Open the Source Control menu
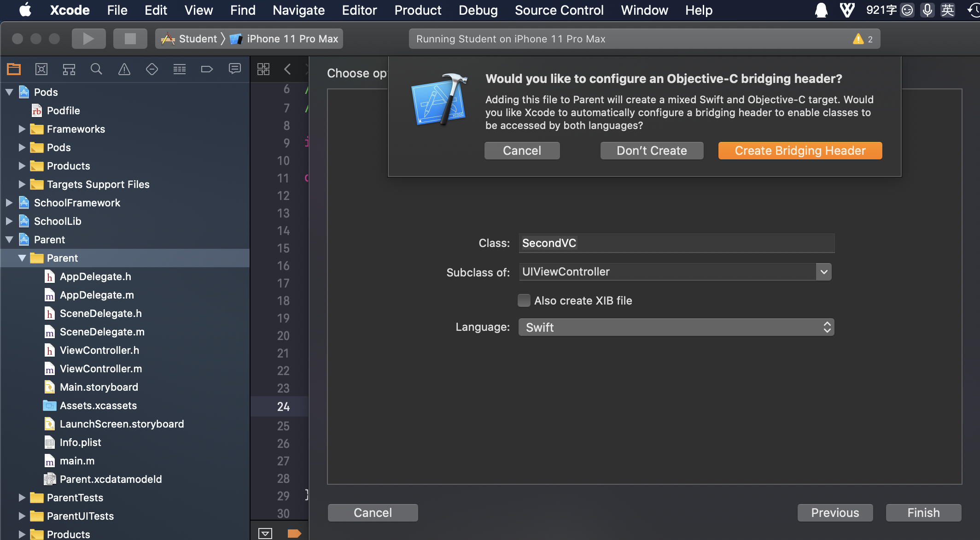This screenshot has width=980, height=540. tap(559, 10)
